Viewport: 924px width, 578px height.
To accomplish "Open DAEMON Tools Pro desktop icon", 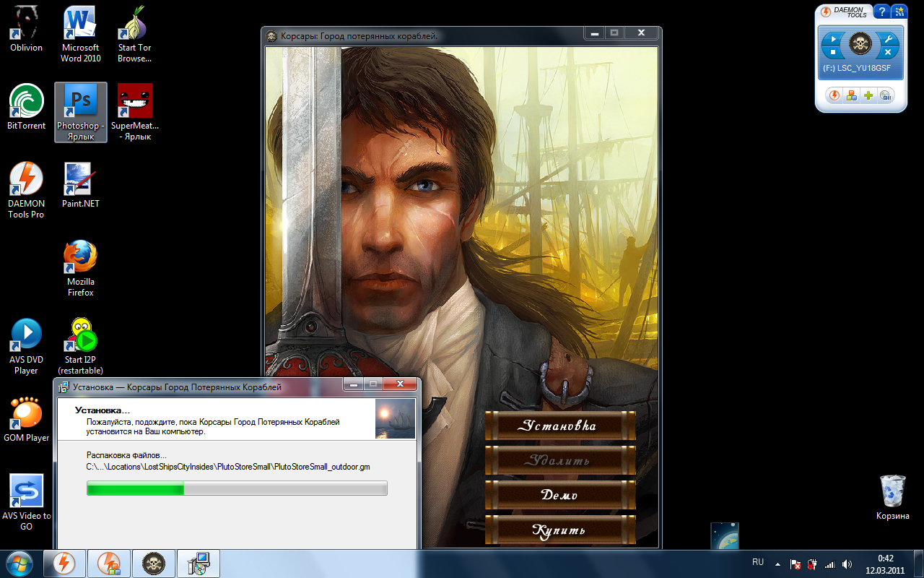I will [x=26, y=190].
